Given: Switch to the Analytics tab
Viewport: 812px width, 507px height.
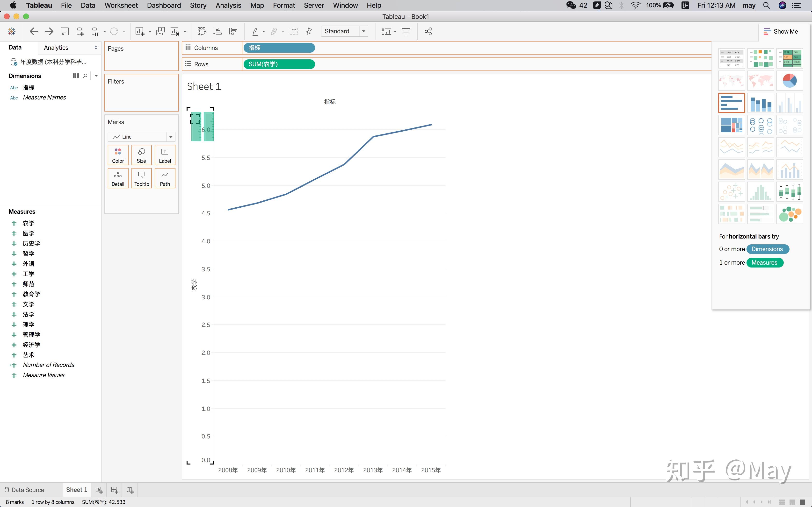Looking at the screenshot, I should [56, 48].
